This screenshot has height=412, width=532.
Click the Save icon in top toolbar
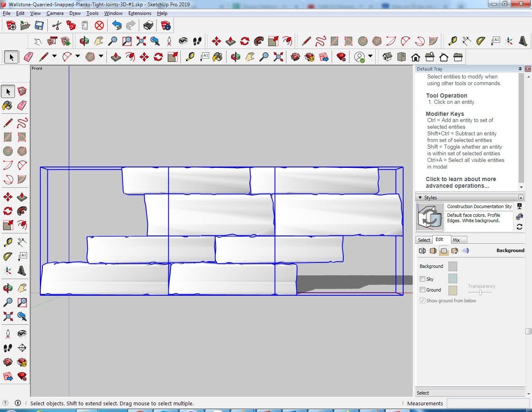point(39,26)
